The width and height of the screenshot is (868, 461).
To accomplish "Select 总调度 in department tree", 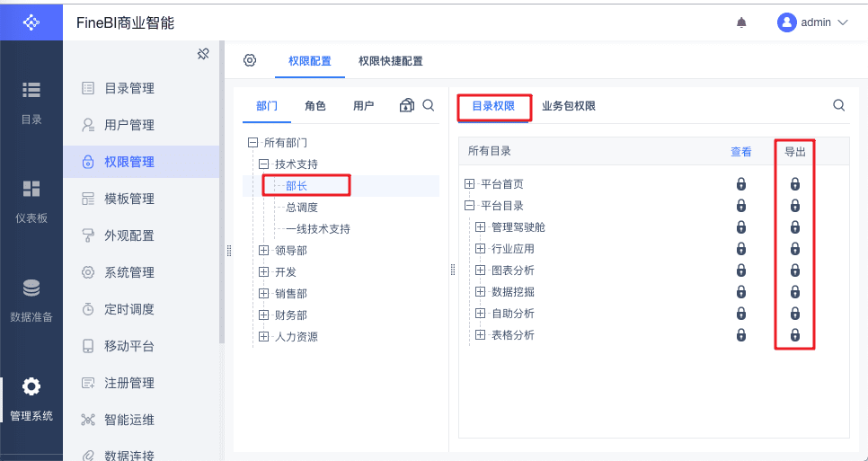I will tap(302, 208).
